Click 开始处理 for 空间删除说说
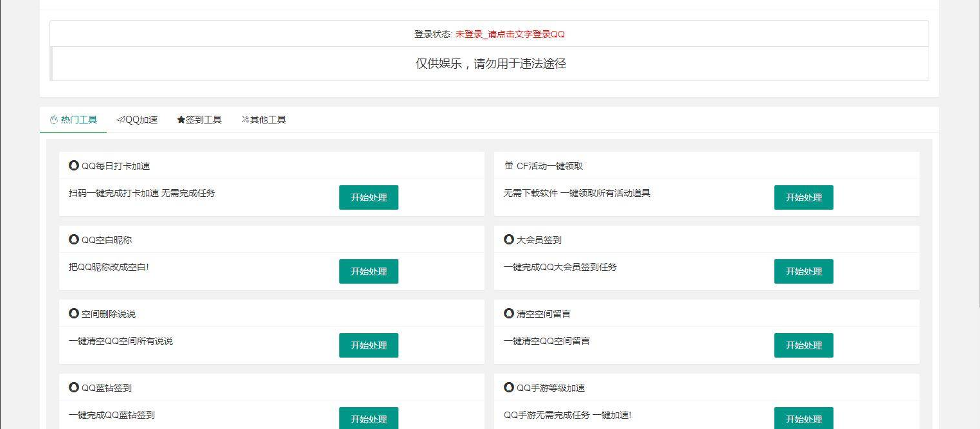Screen dimensions: 980x429 [368, 345]
